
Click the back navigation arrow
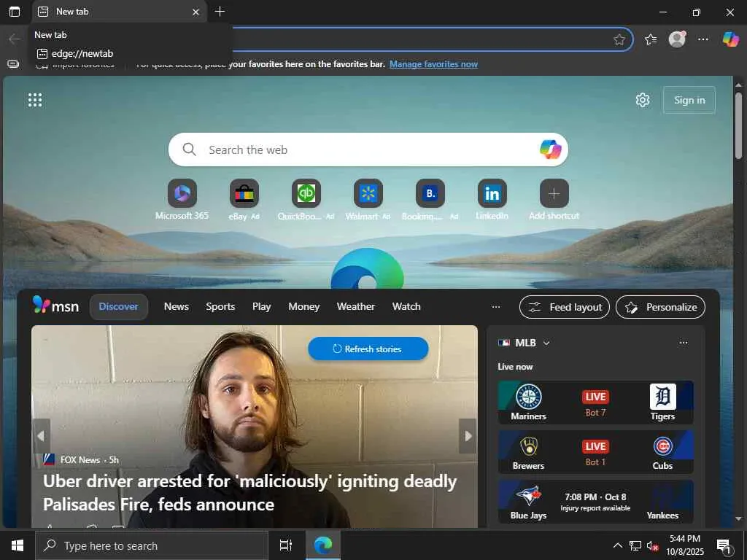(x=15, y=39)
